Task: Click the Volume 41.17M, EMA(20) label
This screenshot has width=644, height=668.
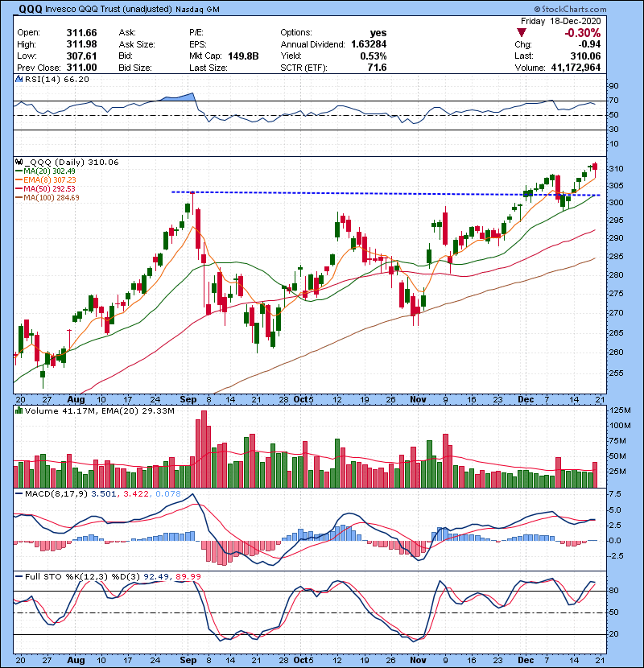Action: [x=99, y=411]
